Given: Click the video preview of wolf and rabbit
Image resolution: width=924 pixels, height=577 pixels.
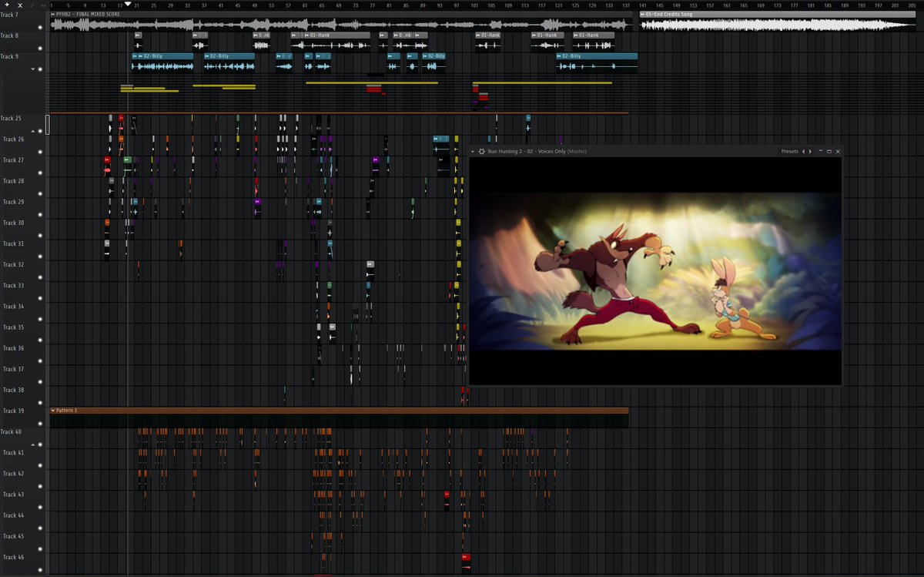Looking at the screenshot, I should coord(655,270).
